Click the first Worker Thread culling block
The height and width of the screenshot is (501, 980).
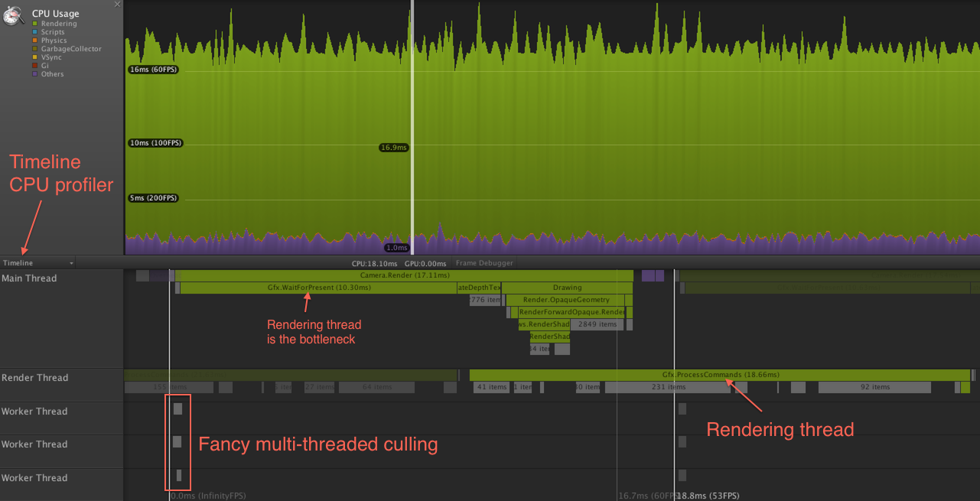[177, 409]
